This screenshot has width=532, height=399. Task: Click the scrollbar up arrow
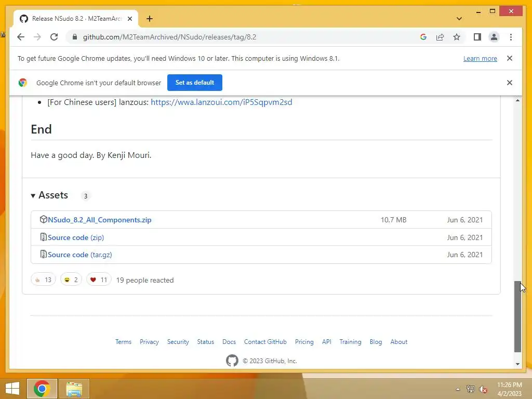pos(517,100)
